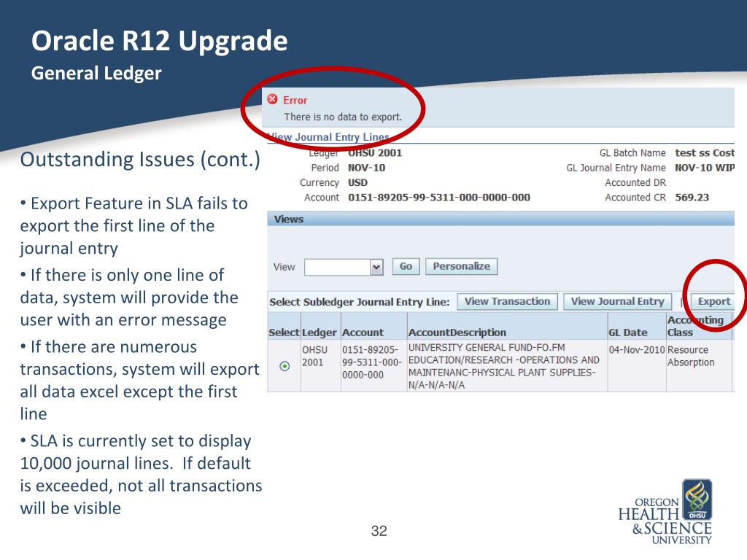Screen dimensions: 747x560
Task: Click the NOV-10 period value
Action: click(x=366, y=168)
